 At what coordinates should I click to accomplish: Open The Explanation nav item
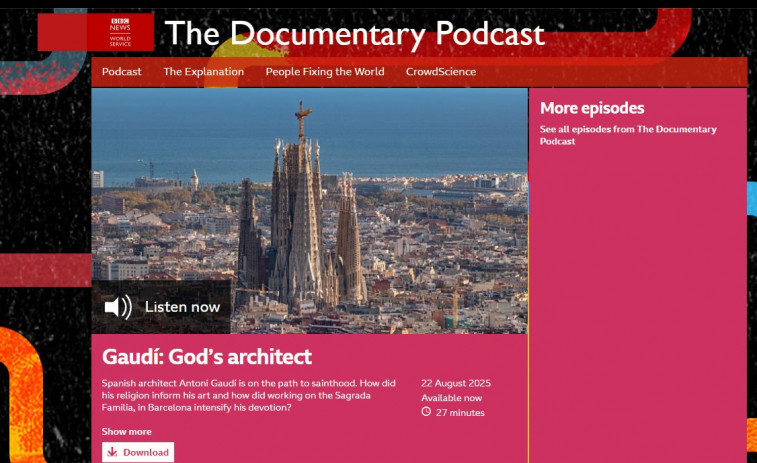[204, 71]
